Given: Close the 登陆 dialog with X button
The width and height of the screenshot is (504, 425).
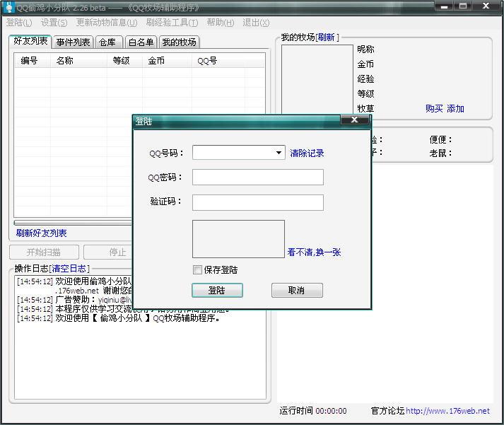Looking at the screenshot, I should pos(353,121).
